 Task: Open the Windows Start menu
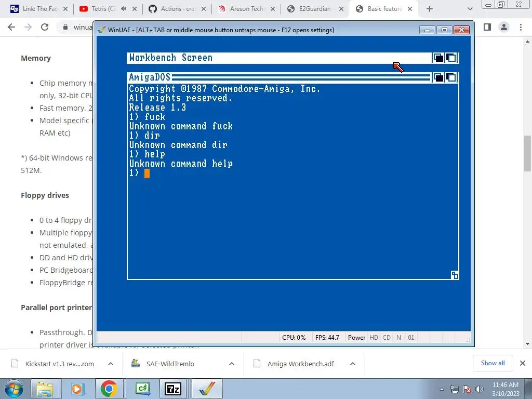point(14,389)
